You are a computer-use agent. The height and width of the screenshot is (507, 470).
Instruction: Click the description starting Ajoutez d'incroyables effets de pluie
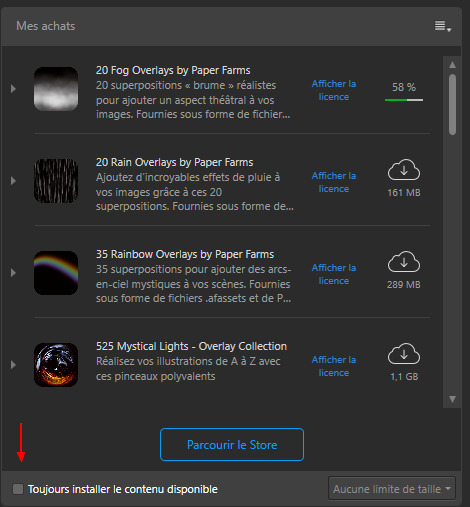pos(195,192)
